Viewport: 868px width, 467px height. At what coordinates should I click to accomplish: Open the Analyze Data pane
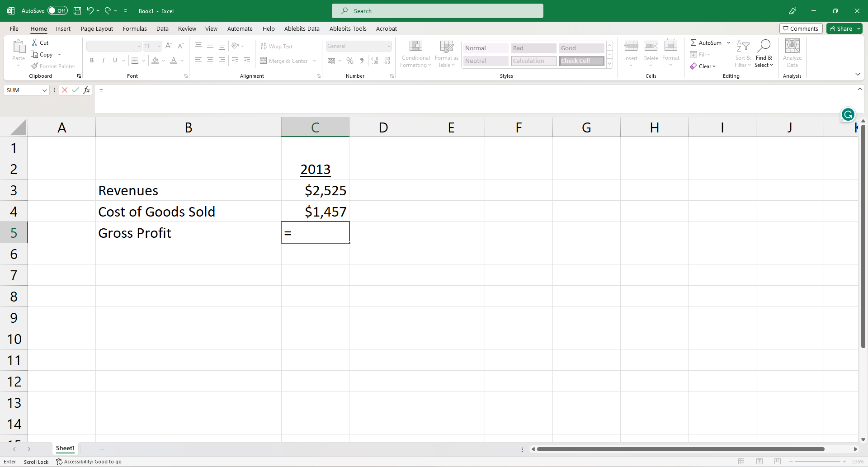(792, 53)
